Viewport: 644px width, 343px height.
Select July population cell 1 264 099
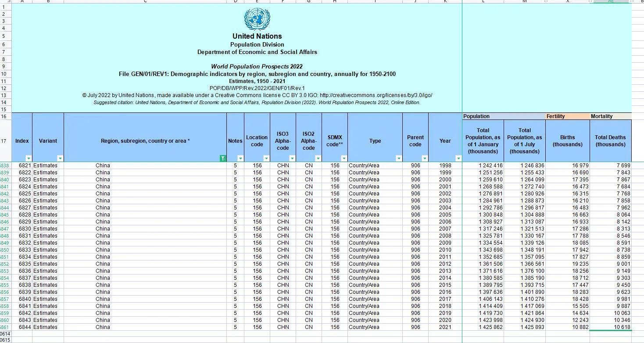point(525,180)
